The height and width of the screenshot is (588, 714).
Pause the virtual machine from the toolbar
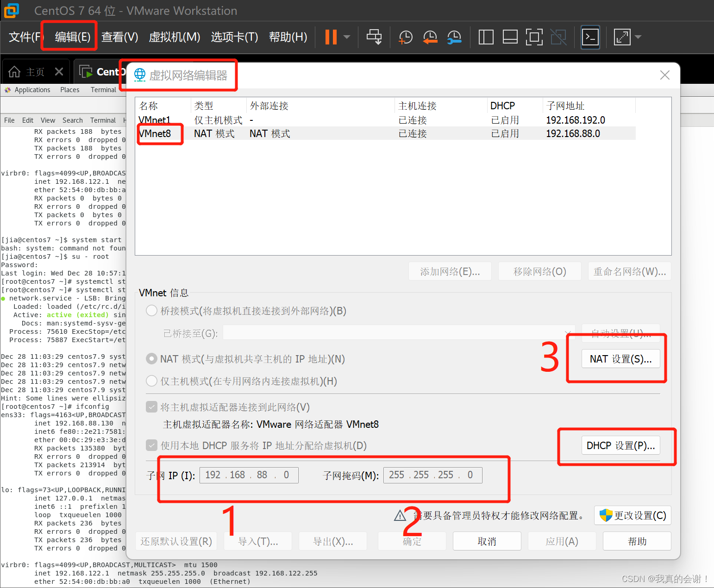[331, 37]
